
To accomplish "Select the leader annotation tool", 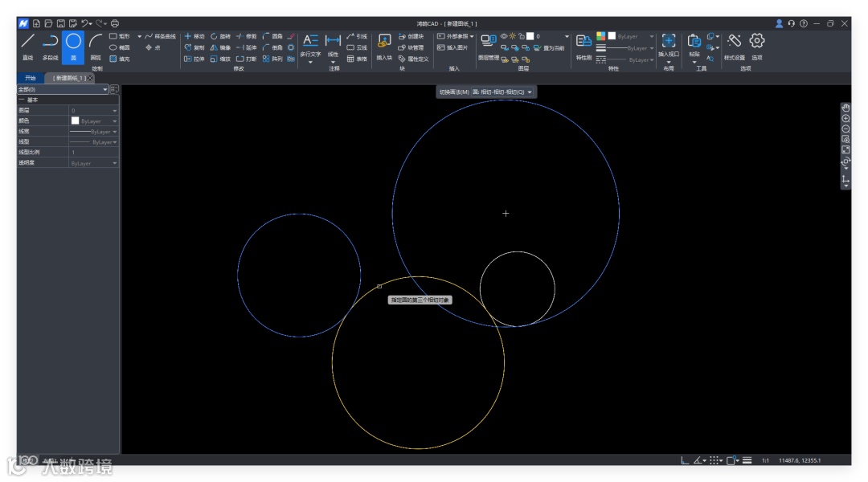I will (x=357, y=36).
